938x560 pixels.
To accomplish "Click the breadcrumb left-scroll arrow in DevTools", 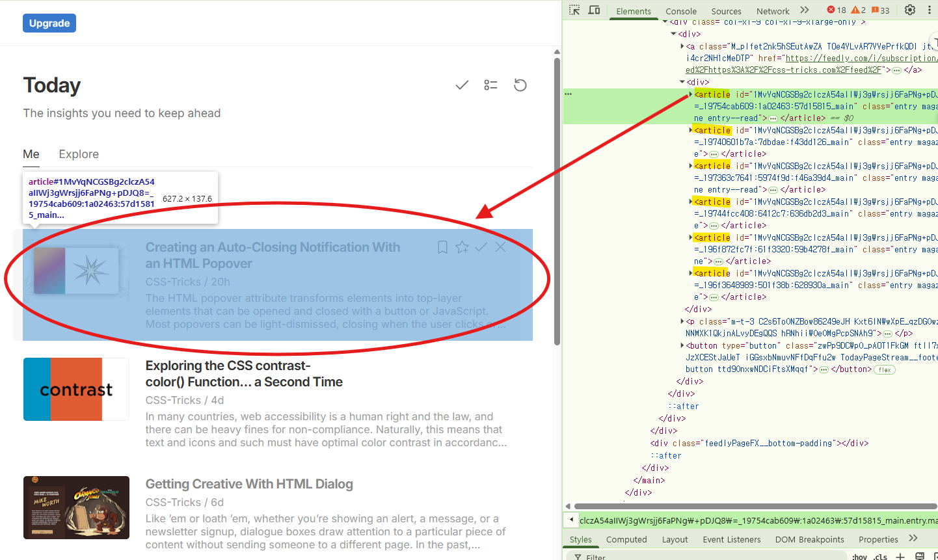I will [571, 520].
